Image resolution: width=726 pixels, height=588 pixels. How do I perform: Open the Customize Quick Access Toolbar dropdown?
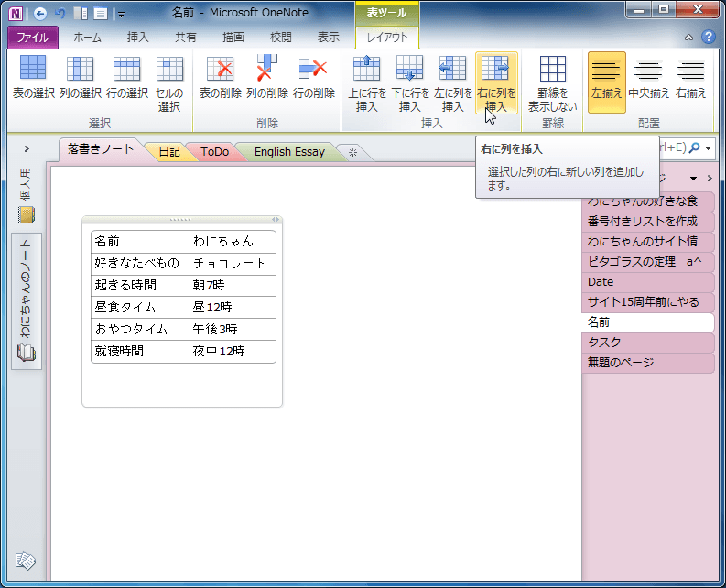pyautogui.click(x=121, y=15)
